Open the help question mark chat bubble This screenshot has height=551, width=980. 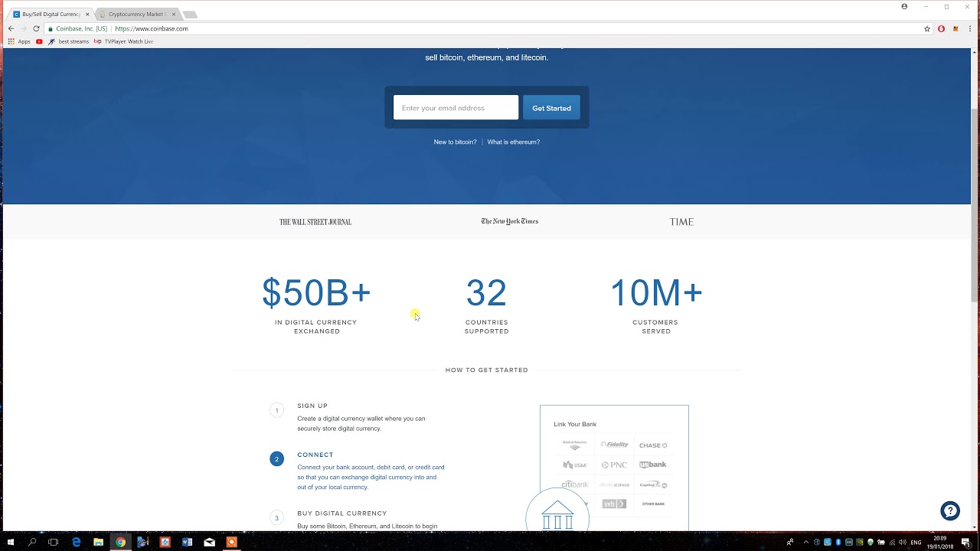[x=950, y=511]
